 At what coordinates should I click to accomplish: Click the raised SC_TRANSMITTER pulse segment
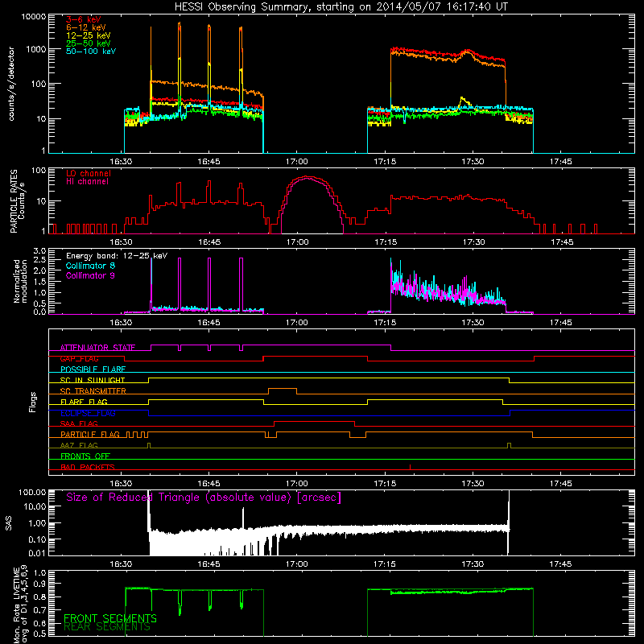[x=283, y=388]
